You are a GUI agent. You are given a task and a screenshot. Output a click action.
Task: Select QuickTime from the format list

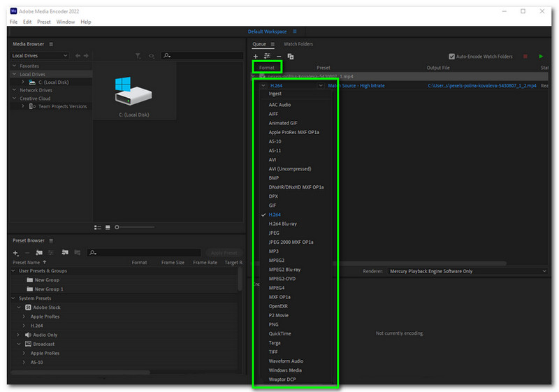click(x=281, y=333)
